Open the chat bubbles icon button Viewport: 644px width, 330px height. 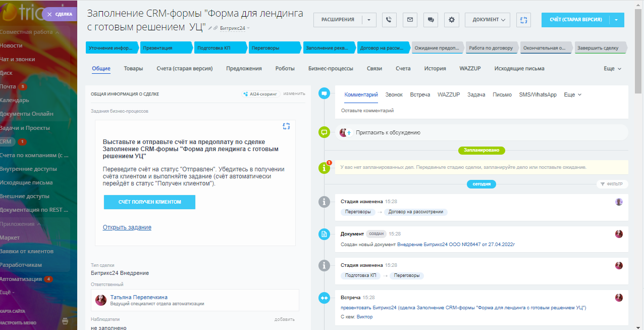tap(431, 20)
